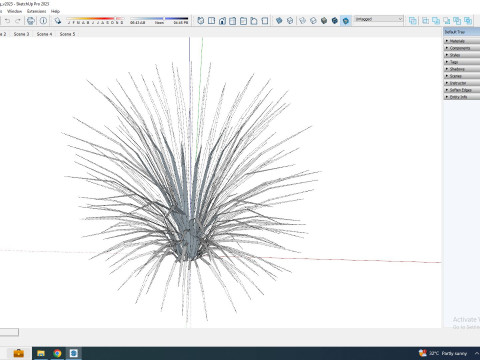Select the Monochrome face style
This screenshot has width=480, height=360.
click(346, 21)
